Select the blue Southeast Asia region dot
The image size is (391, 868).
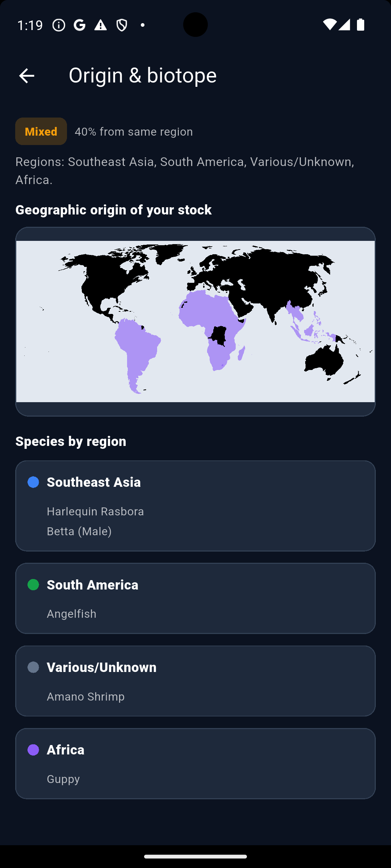[33, 482]
